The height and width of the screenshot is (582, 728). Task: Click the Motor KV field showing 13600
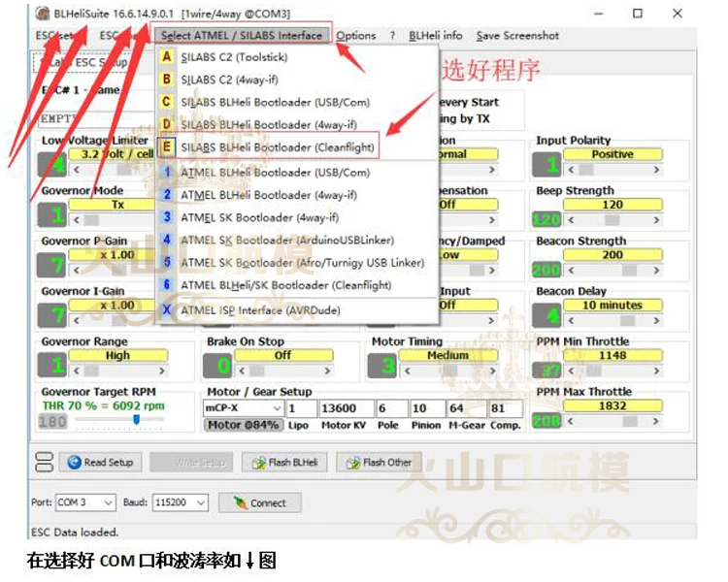click(347, 408)
